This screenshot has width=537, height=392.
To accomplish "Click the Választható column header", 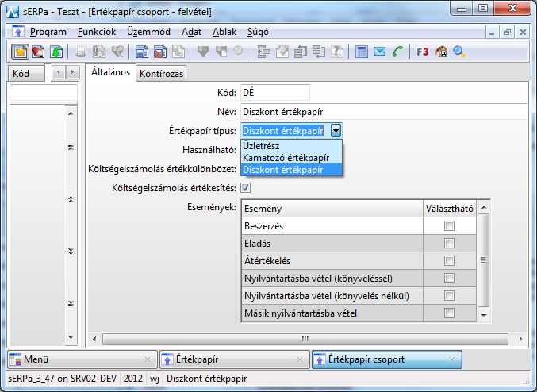I will [x=449, y=209].
